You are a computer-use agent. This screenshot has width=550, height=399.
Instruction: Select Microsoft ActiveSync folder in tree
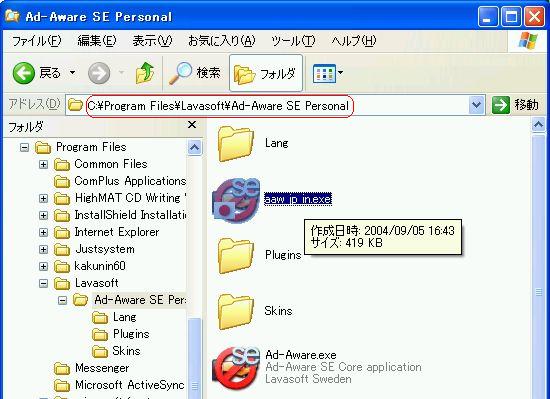point(129,385)
